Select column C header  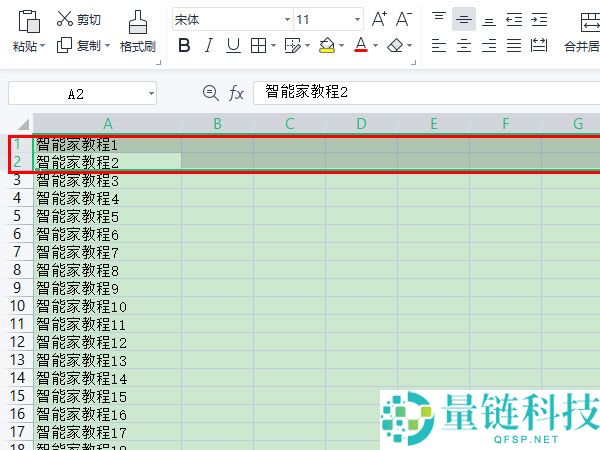pos(289,124)
